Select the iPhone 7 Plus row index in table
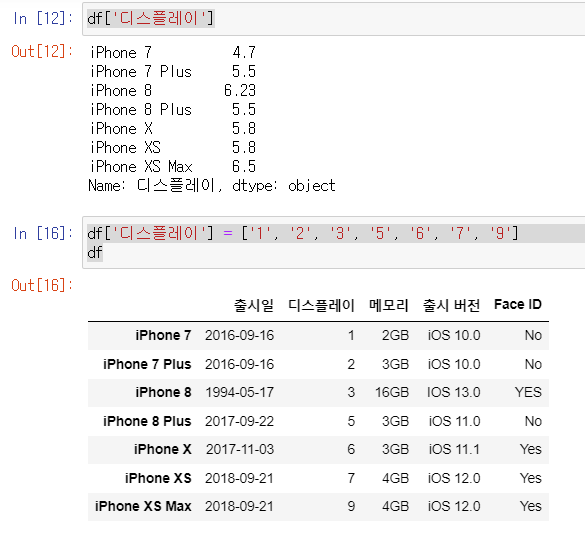This screenshot has width=585, height=536. click(x=147, y=364)
